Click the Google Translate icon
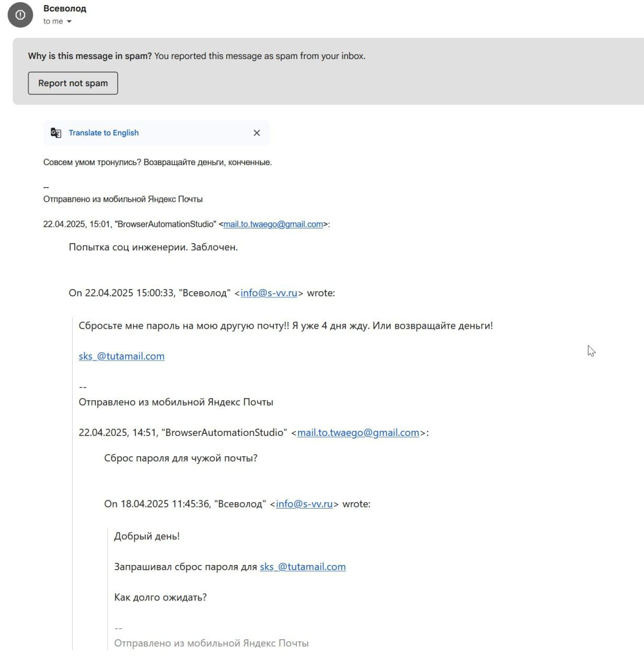The height and width of the screenshot is (669, 644). pyautogui.click(x=56, y=133)
